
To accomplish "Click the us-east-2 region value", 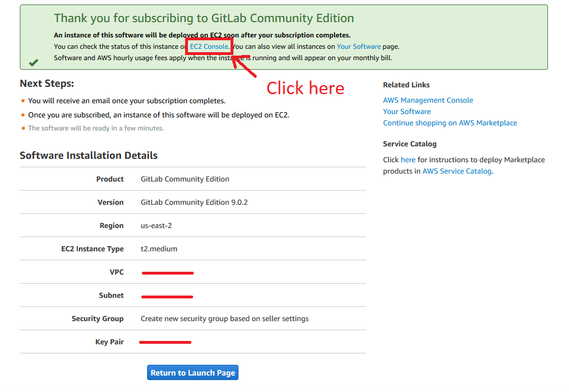I will pyautogui.click(x=156, y=226).
